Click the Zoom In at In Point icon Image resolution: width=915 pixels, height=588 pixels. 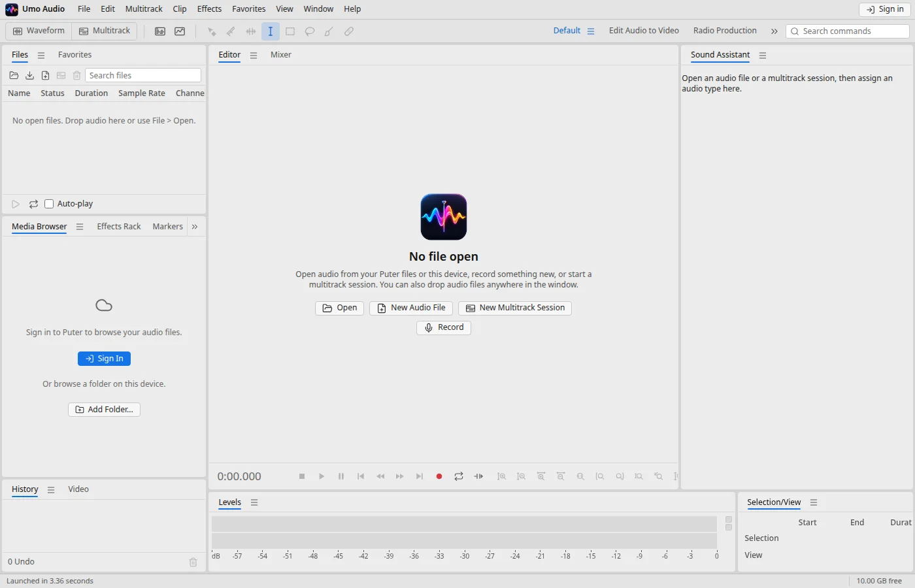[x=600, y=476]
